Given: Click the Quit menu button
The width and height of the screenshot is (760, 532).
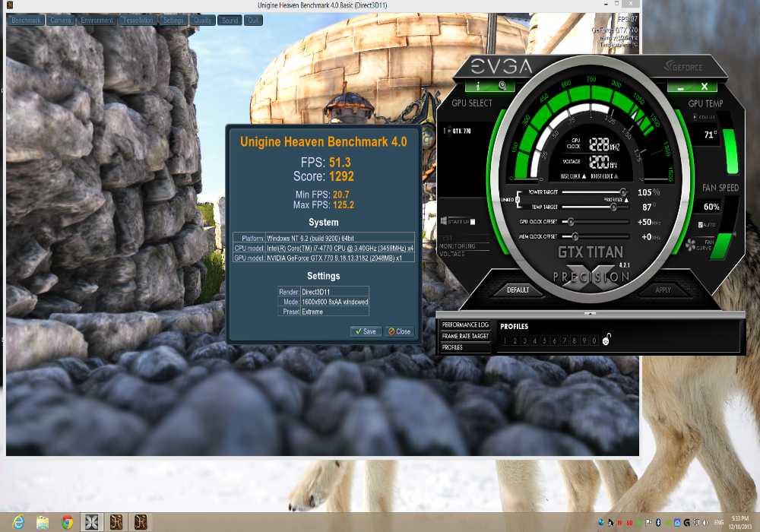Looking at the screenshot, I should click(x=254, y=21).
